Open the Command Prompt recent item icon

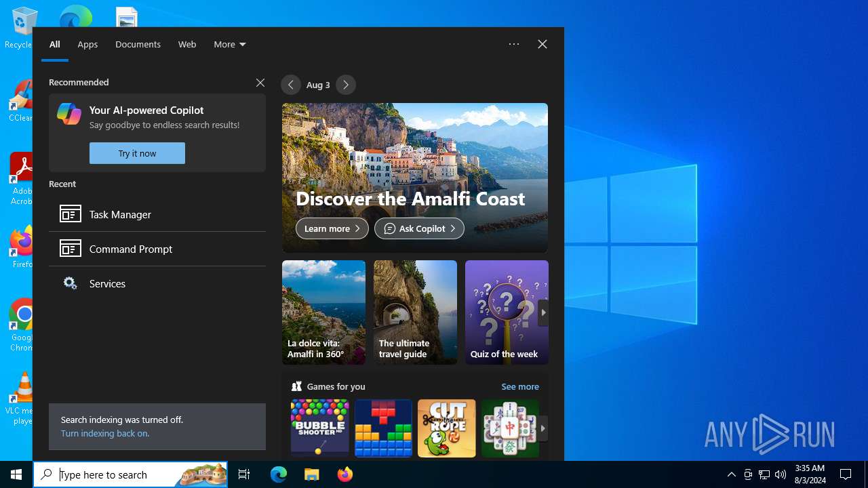point(70,249)
